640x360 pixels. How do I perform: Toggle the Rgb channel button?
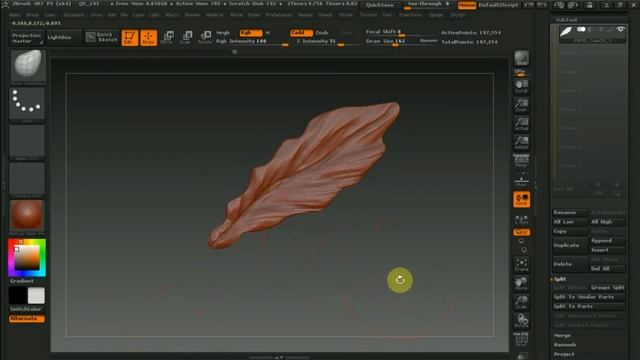(x=251, y=33)
